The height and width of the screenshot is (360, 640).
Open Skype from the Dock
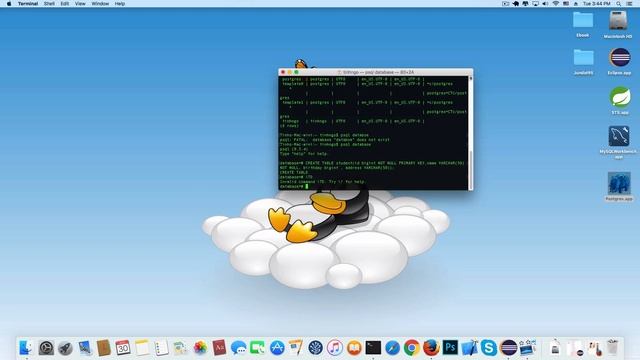[489, 348]
